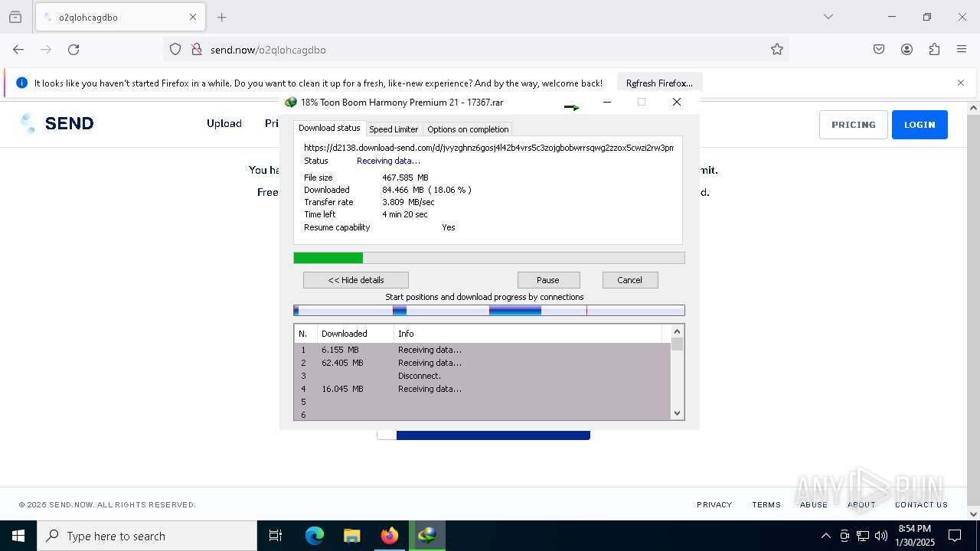
Task: Click the Firefox taskbar icon
Action: coord(389,536)
